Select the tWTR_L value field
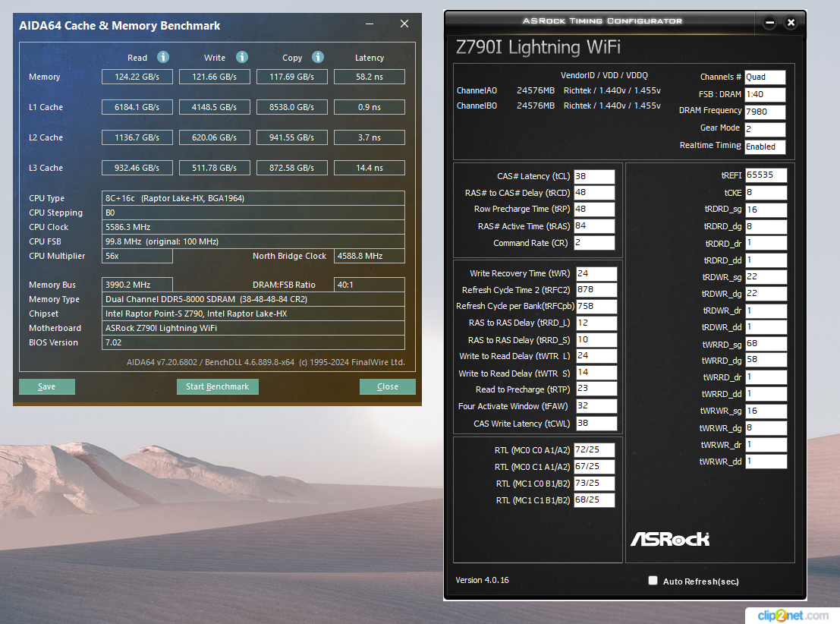Image resolution: width=840 pixels, height=624 pixels. point(596,355)
